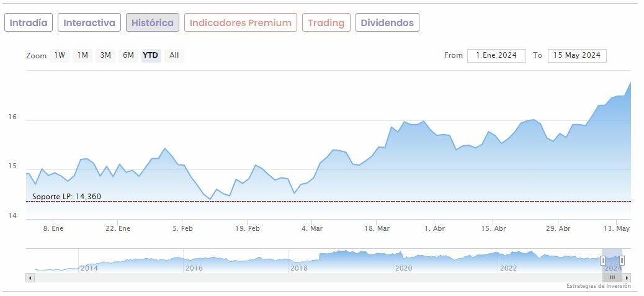Click the navigator scrollbar thumb grip

612,277
